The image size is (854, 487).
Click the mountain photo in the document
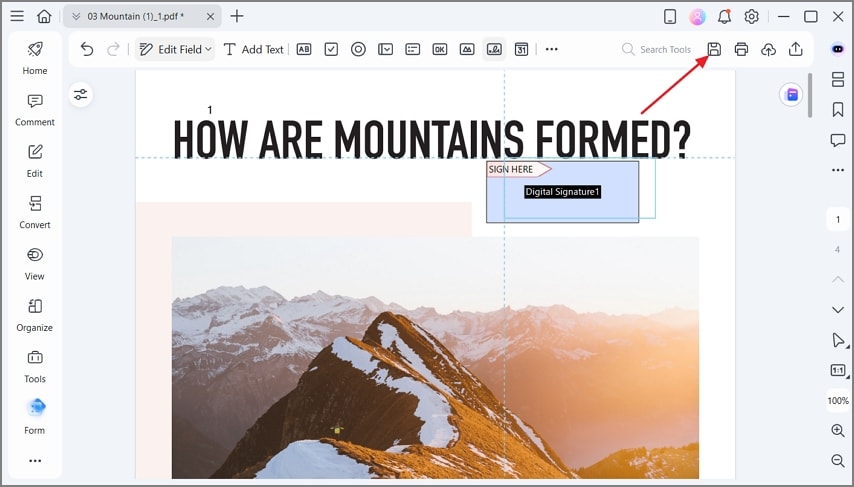point(435,357)
